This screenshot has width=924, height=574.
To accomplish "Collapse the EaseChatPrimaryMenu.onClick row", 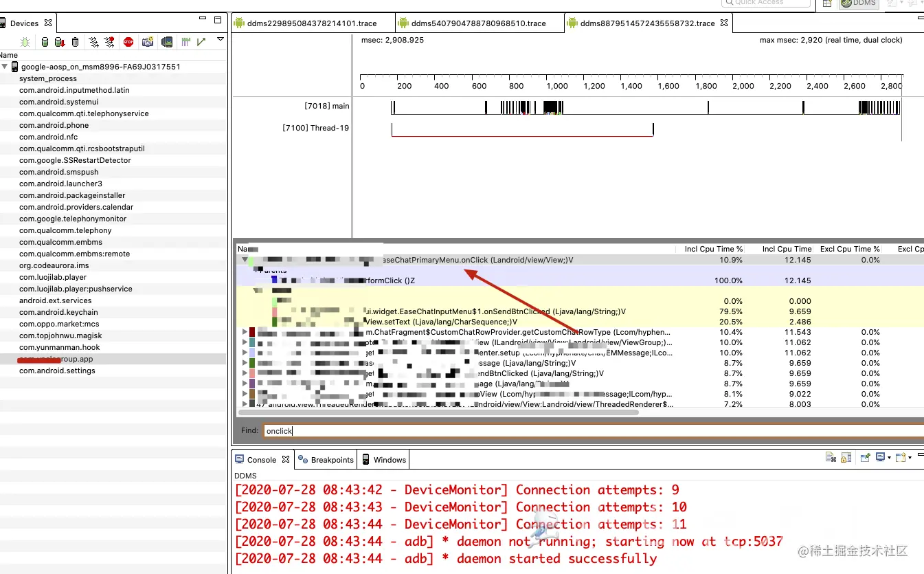I will pyautogui.click(x=245, y=261).
